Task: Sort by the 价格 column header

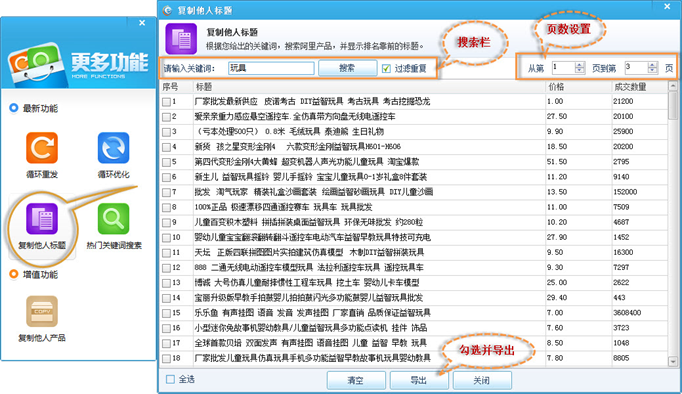Action: (578, 87)
